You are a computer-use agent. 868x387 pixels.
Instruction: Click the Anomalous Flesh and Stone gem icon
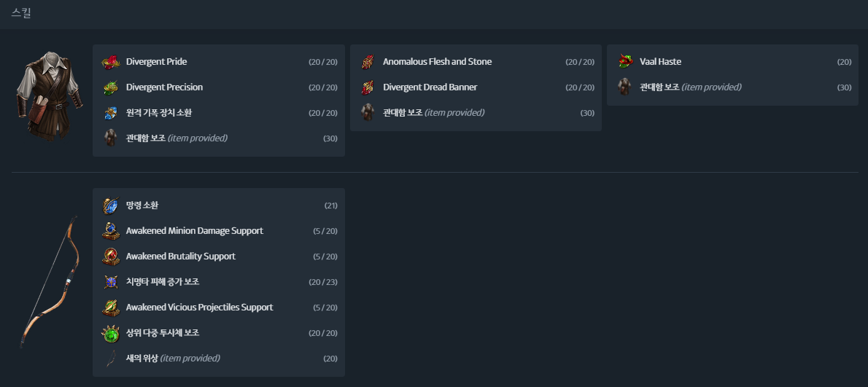[368, 62]
